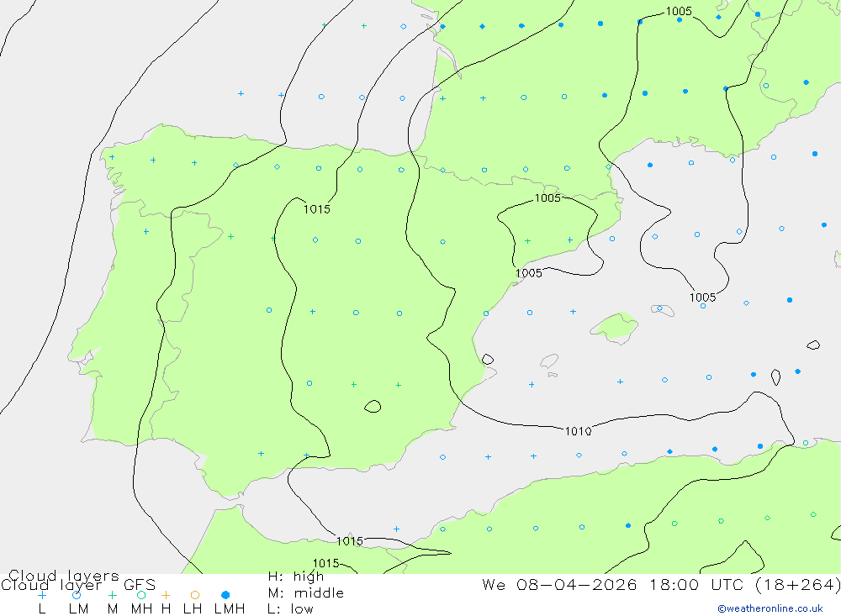Select the 'H: high' legend text
The image size is (841, 616).
295,577
